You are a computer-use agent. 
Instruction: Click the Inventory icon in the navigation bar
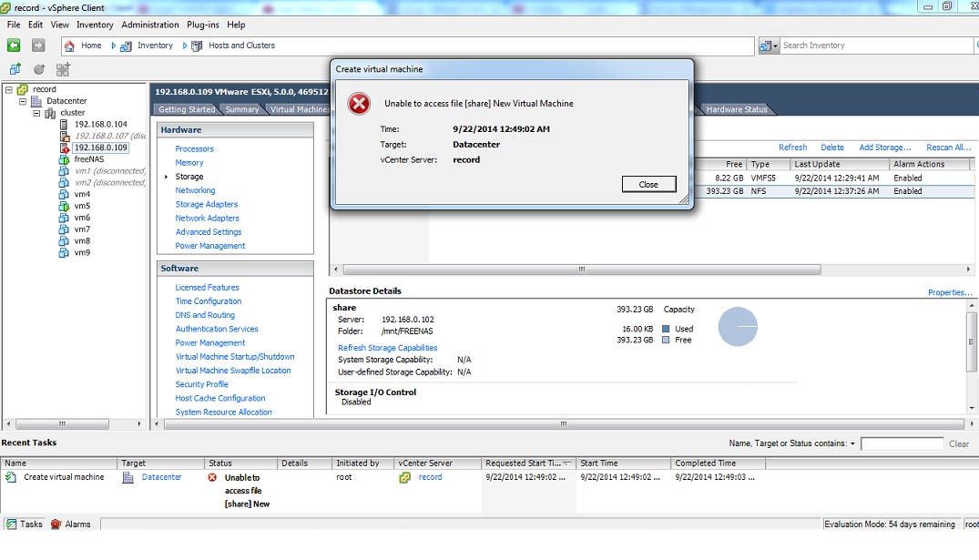click(126, 46)
